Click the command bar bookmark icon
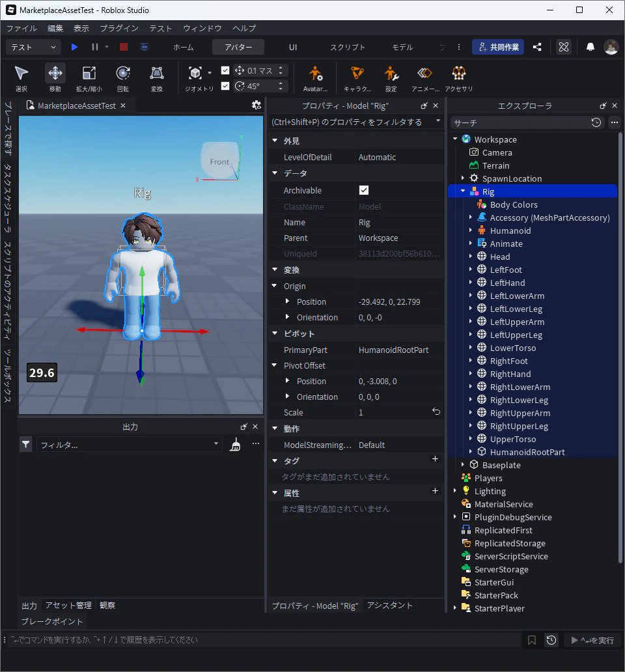625x672 pixels. click(x=532, y=640)
